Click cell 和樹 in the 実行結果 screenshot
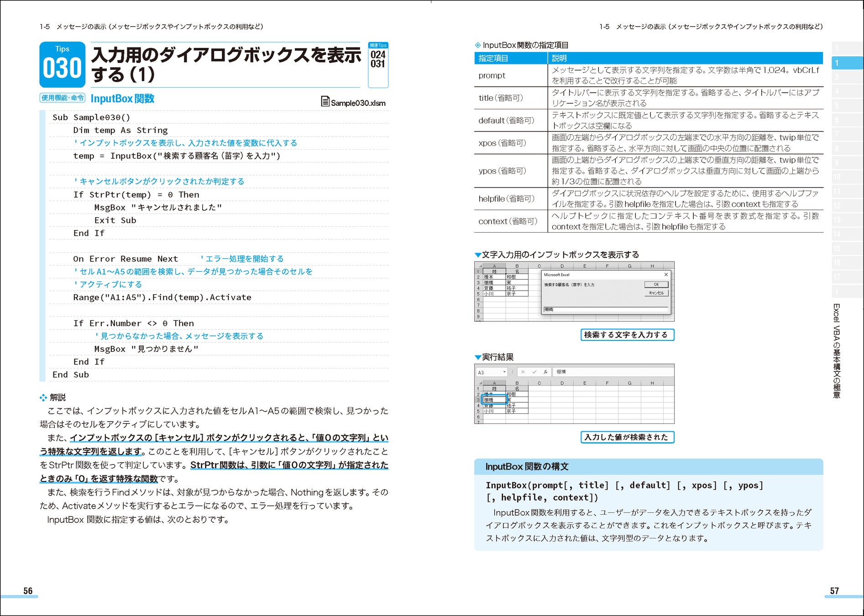 pos(517,394)
